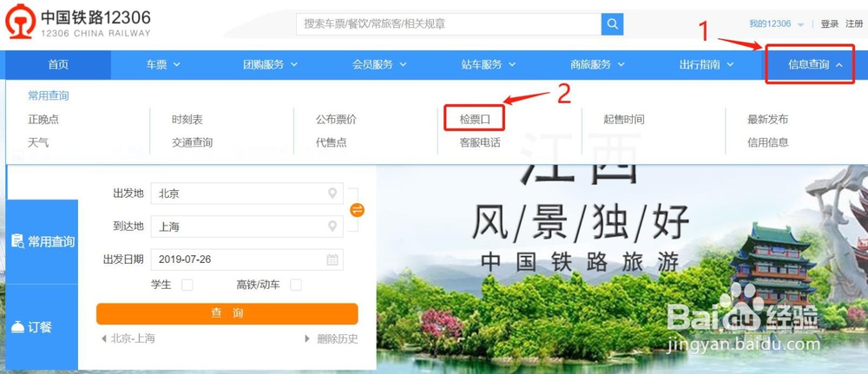868x374 pixels.
Task: Click the China Railway 12306 logo
Action: tap(78, 23)
